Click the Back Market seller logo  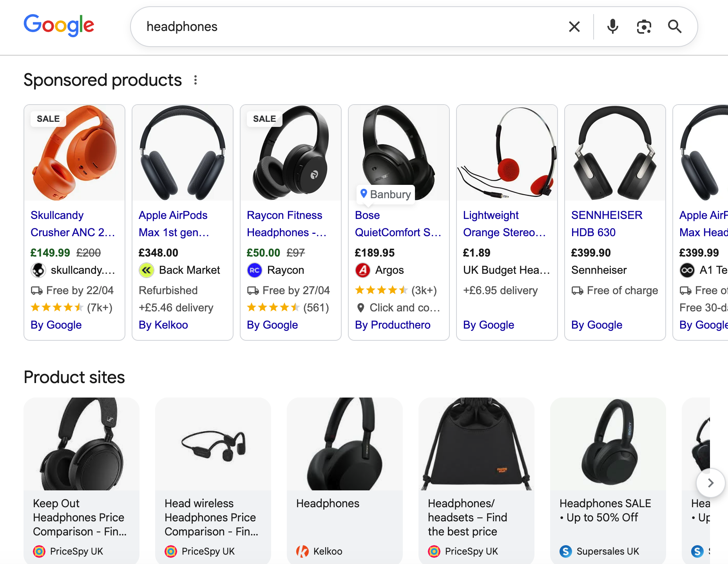tap(146, 270)
